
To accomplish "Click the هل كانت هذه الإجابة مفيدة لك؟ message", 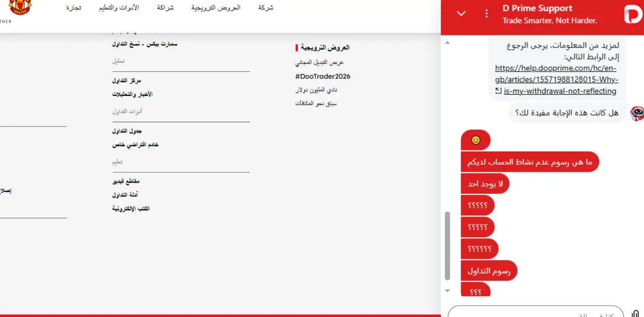I will click(x=567, y=113).
